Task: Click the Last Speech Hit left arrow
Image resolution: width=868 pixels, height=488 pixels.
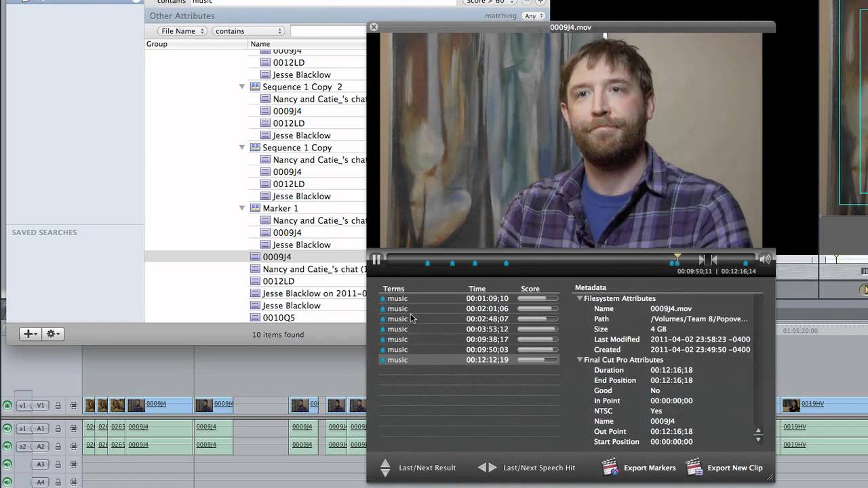Action: 482,468
